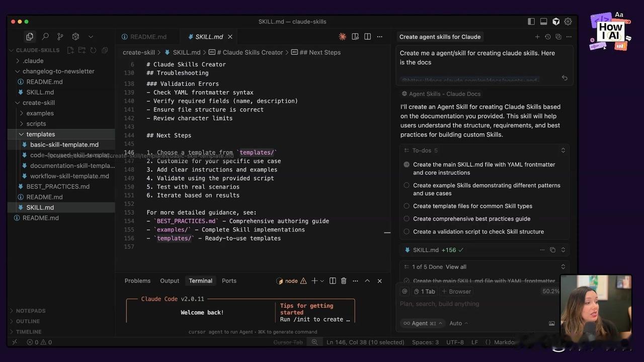Click the Claude Code sparkle icon in editor toolbar
The height and width of the screenshot is (362, 644).
coord(343,37)
